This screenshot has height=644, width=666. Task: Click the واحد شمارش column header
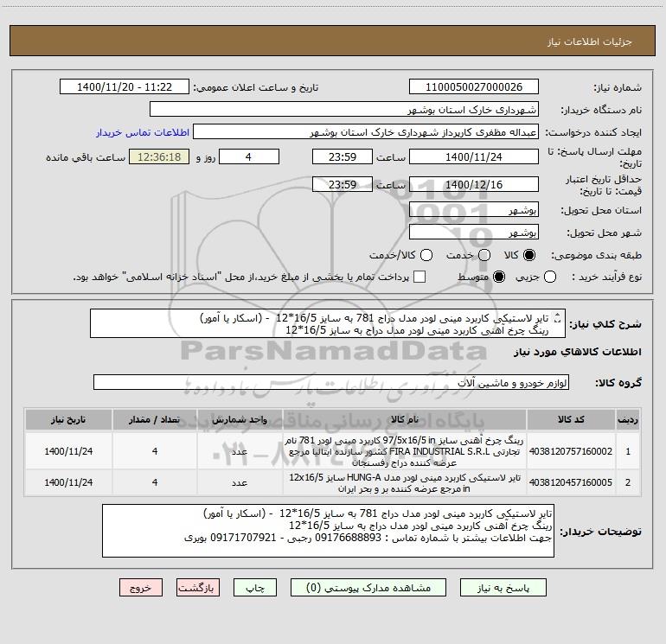[240, 419]
